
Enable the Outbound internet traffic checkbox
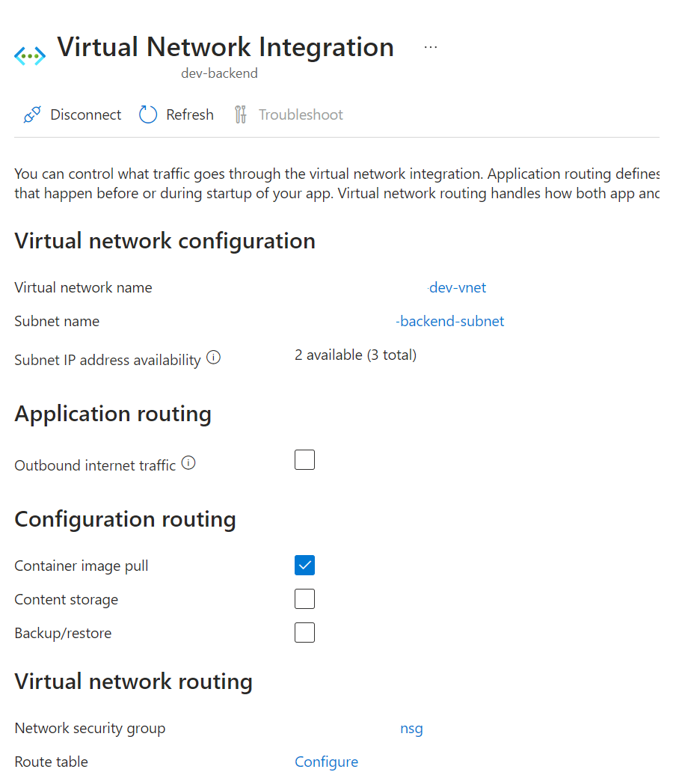coord(304,459)
